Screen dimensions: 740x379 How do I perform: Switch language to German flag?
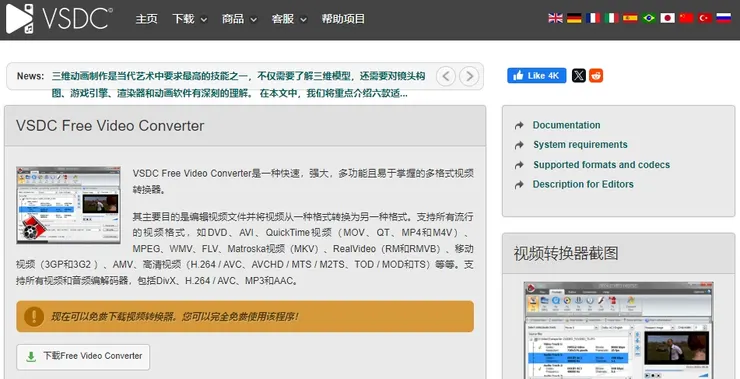574,18
